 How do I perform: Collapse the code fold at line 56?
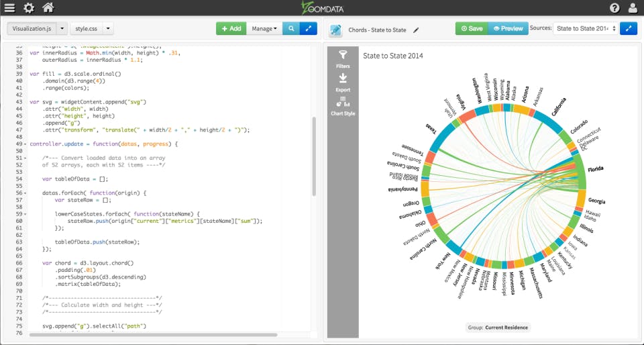point(26,193)
